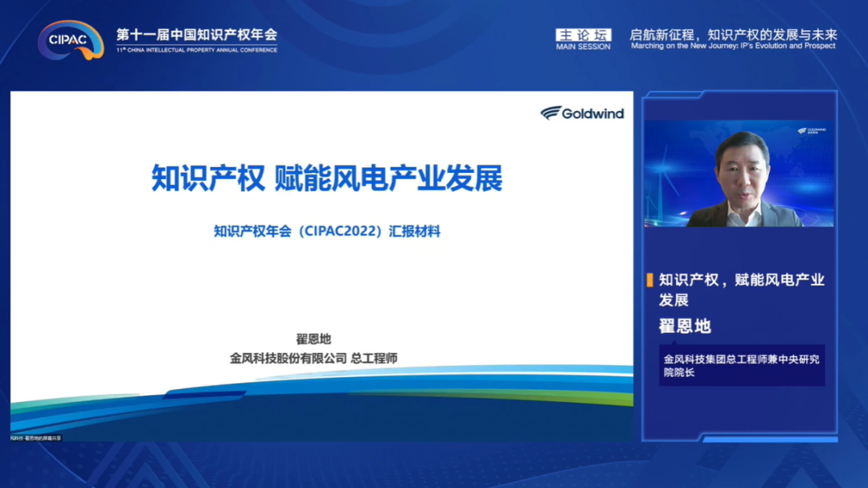
Task: Click the small Goldwind logo in speaker video
Action: point(812,129)
